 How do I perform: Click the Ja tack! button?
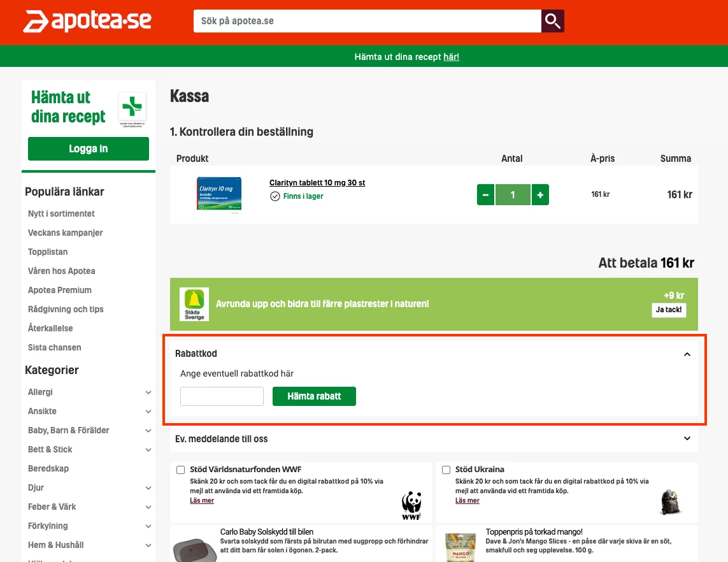coord(669,310)
